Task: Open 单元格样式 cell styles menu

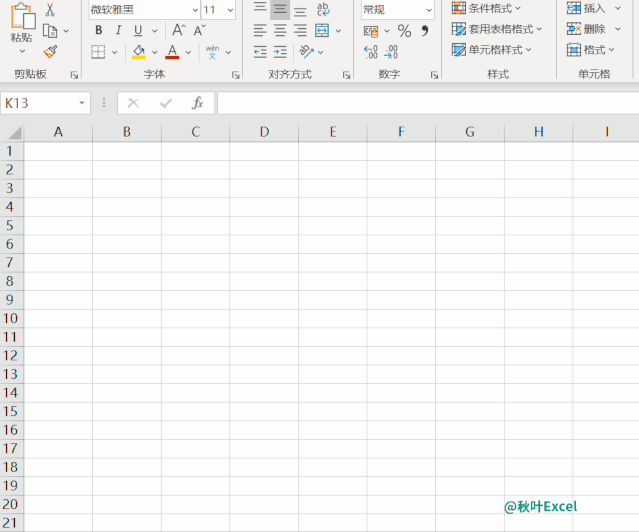Action: tap(491, 50)
